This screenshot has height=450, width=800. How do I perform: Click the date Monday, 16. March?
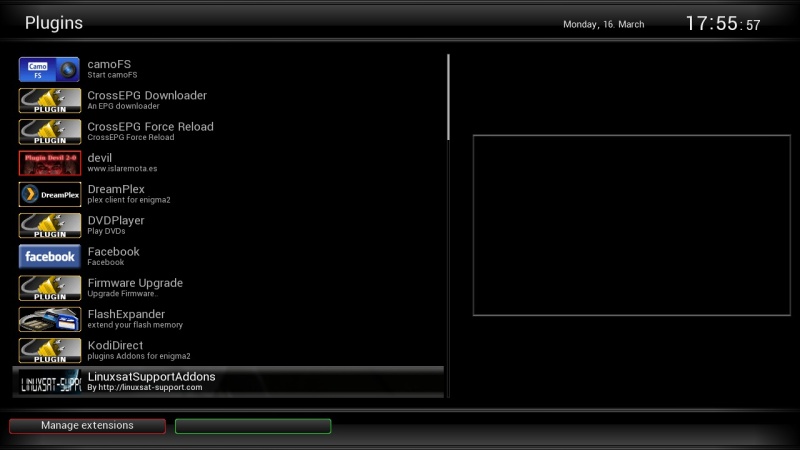pos(604,24)
